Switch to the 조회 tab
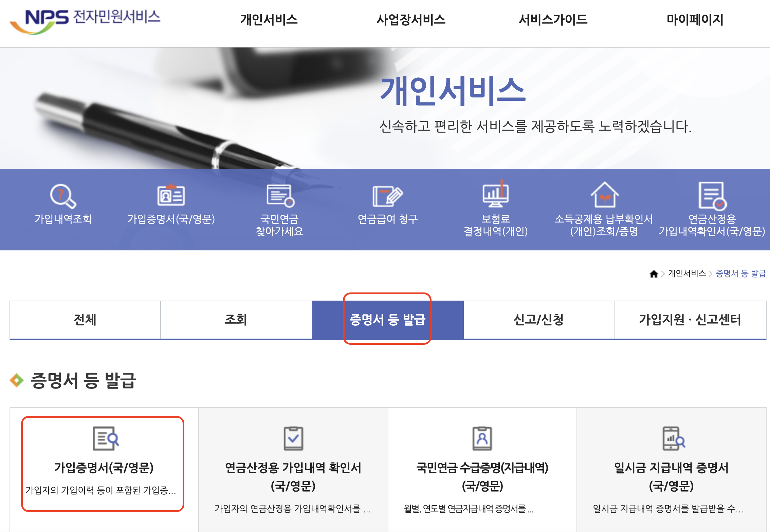The image size is (770, 532). point(236,320)
